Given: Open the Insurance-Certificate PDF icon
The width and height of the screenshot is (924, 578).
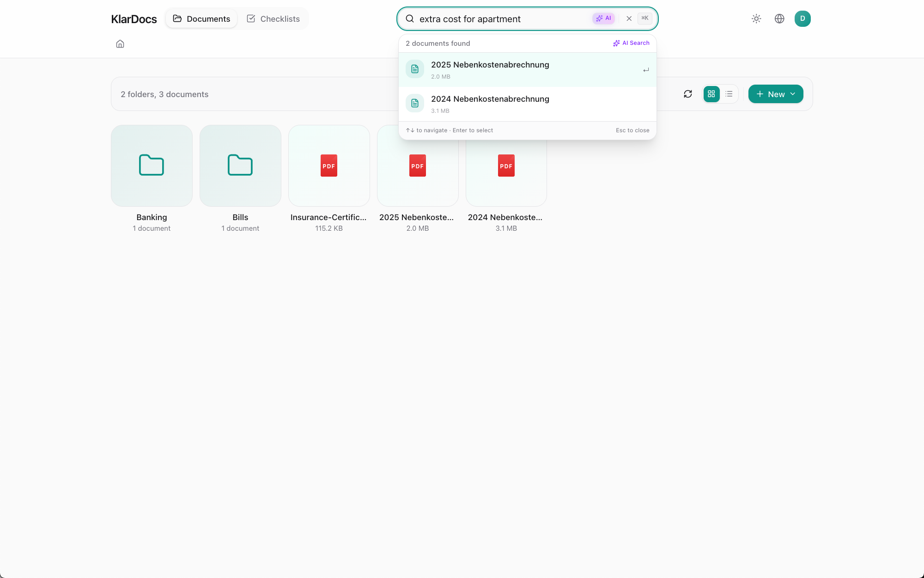Looking at the screenshot, I should coord(329,166).
